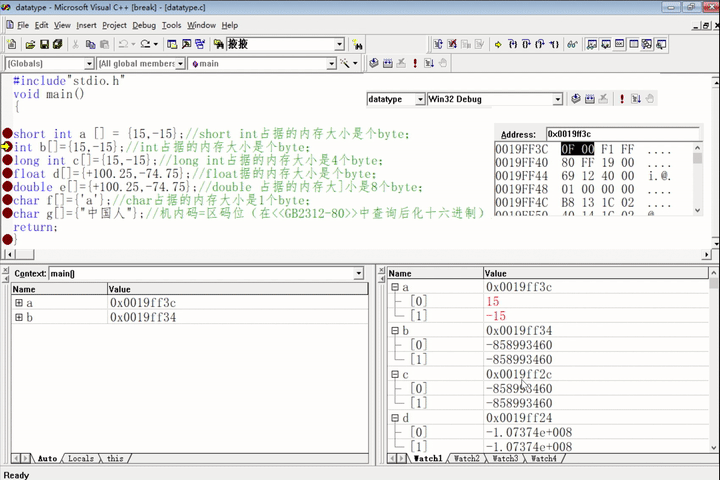Image resolution: width=720 pixels, height=480 pixels.
Task: Open the main function dropdown in WizardBar
Action: (331, 64)
